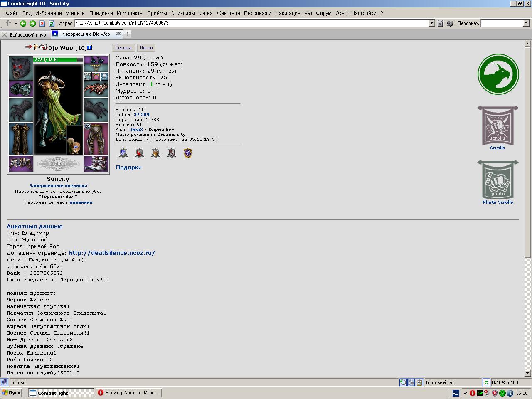
Task: Click the Персонаж input field
Action: 502,23
